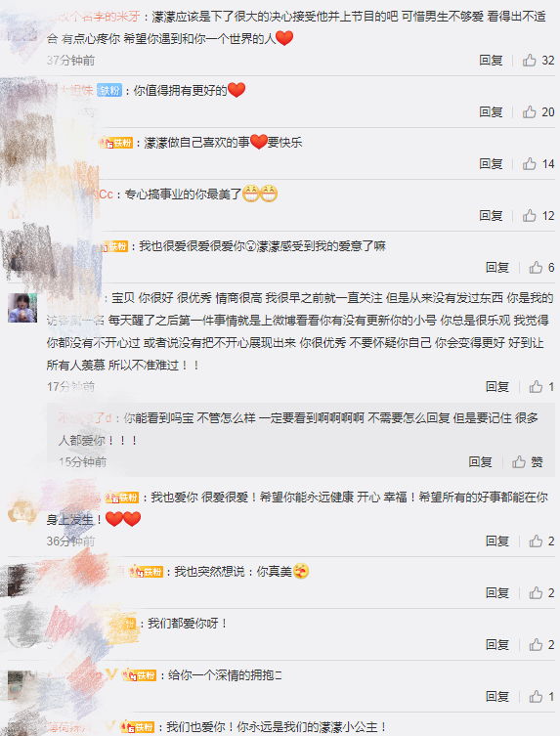
Task: Like the comment with 32 likes
Action: click(x=538, y=60)
